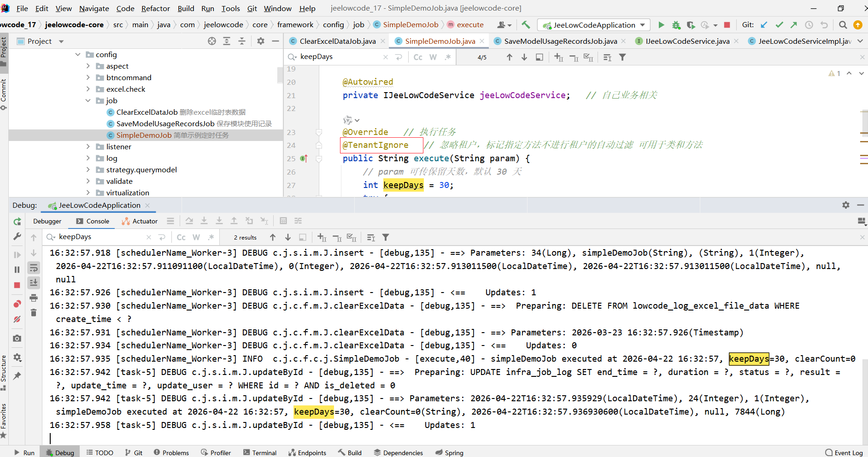Collapse the job folder in project tree
The height and width of the screenshot is (457, 868).
point(88,100)
